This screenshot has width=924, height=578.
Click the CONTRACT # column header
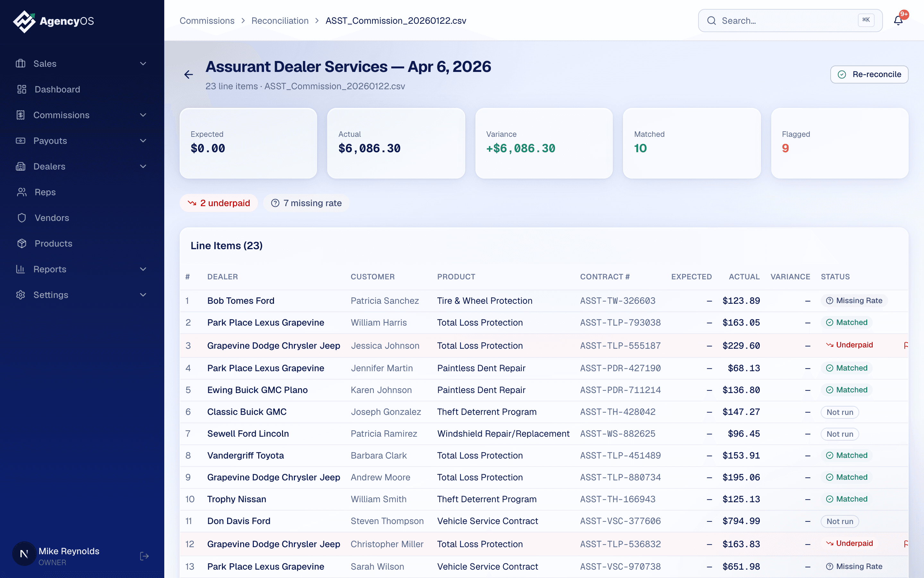(x=605, y=276)
